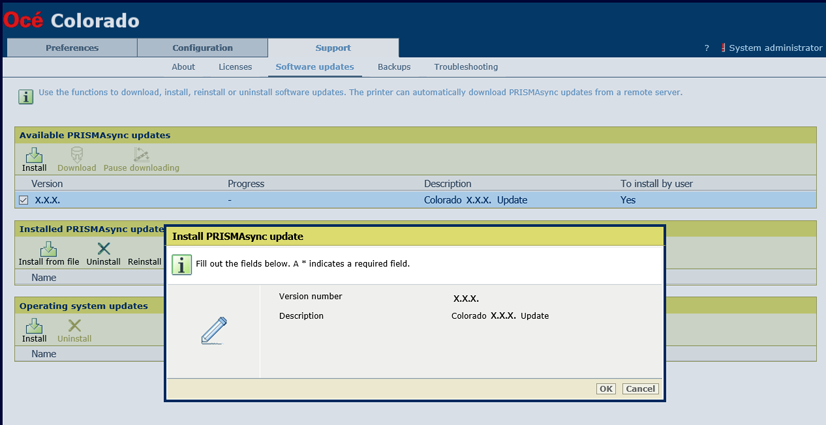Viewport: 826px width, 425px height.
Task: Click the red System administrator alert icon
Action: click(x=723, y=47)
